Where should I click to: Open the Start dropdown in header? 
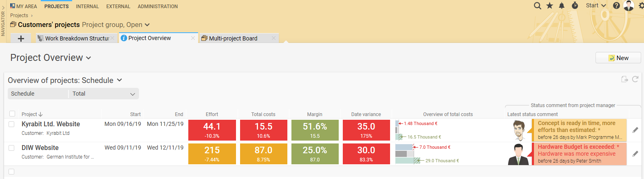(x=595, y=6)
